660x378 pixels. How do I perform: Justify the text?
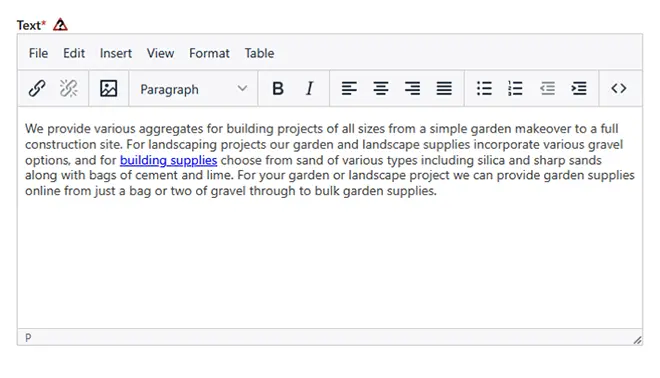[444, 89]
